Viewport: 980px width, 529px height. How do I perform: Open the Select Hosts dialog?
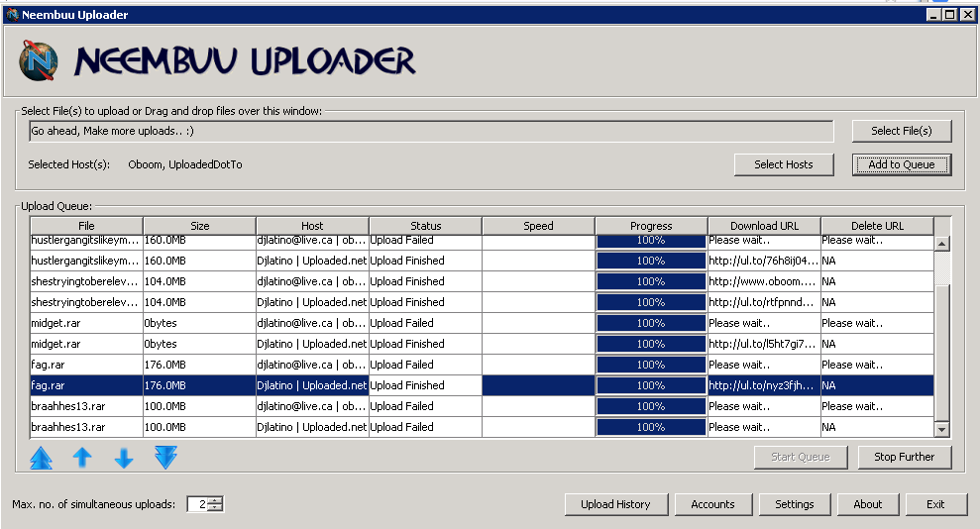[x=784, y=164]
